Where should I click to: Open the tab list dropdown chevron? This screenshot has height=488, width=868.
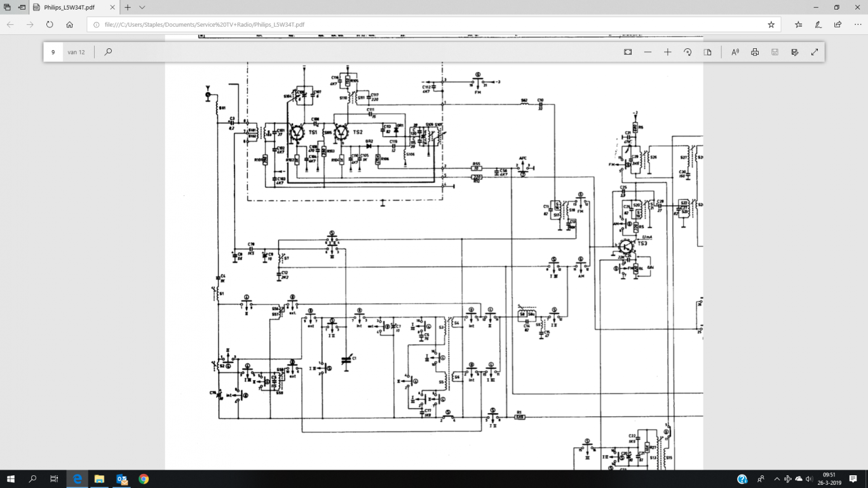[x=142, y=8]
